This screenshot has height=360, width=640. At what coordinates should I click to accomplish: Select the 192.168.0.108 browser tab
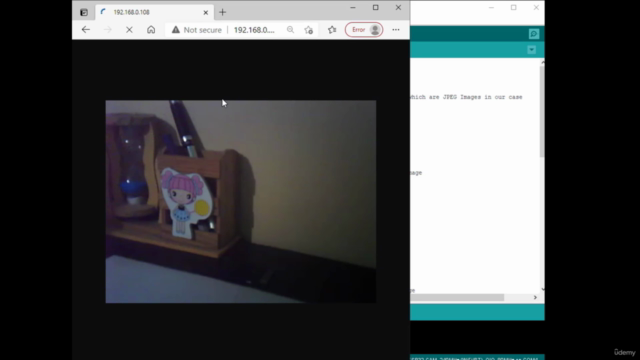154,12
